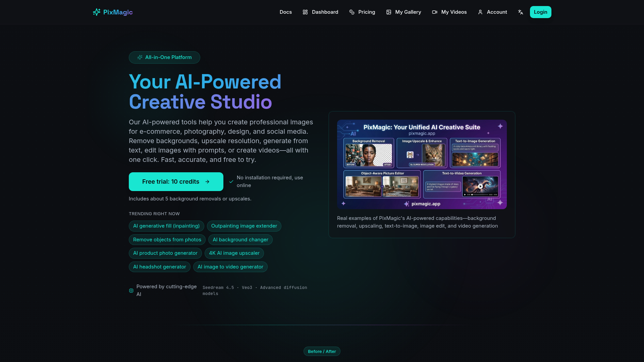
Task: Click the Powered by AI chip icon
Action: (x=131, y=291)
